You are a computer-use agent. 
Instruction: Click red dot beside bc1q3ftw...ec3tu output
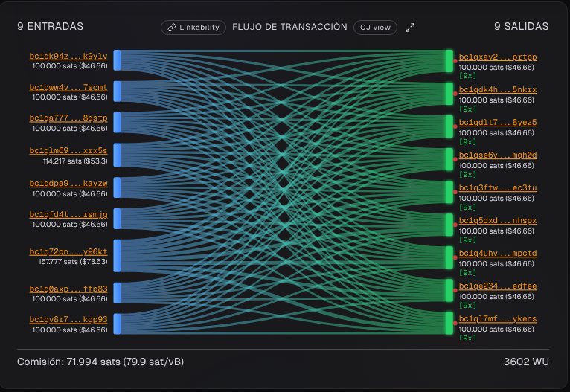point(455,192)
